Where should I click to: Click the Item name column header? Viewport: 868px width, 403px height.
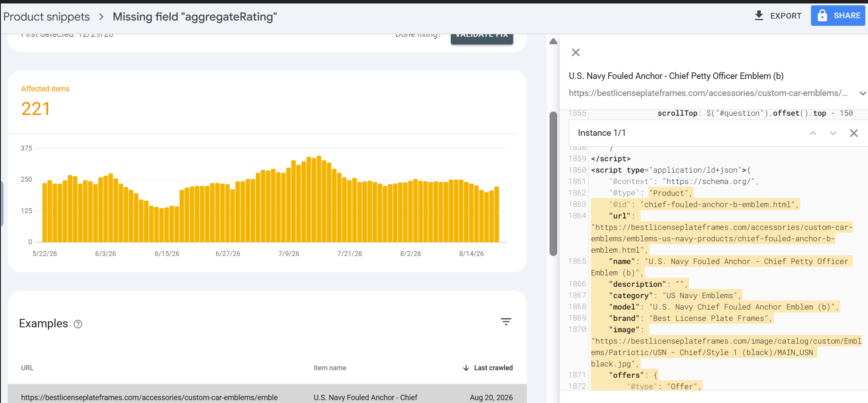330,368
